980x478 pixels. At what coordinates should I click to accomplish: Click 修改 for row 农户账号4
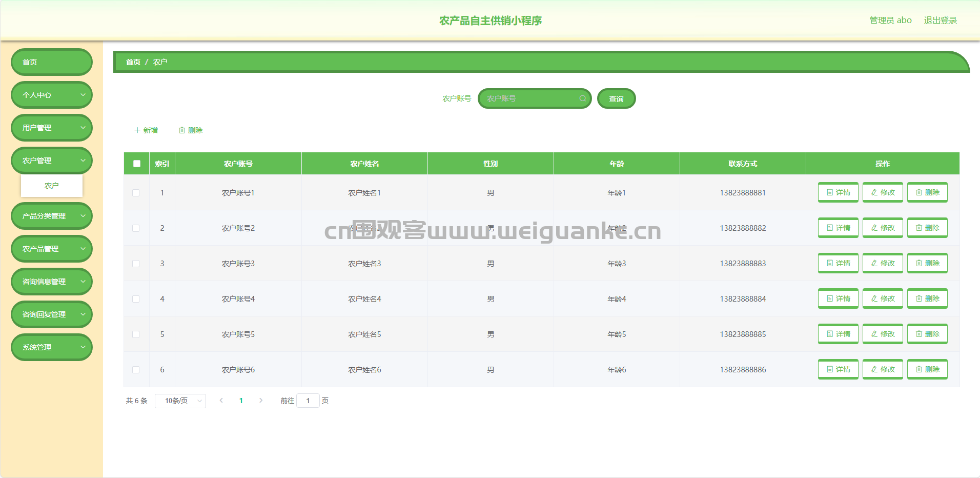883,298
